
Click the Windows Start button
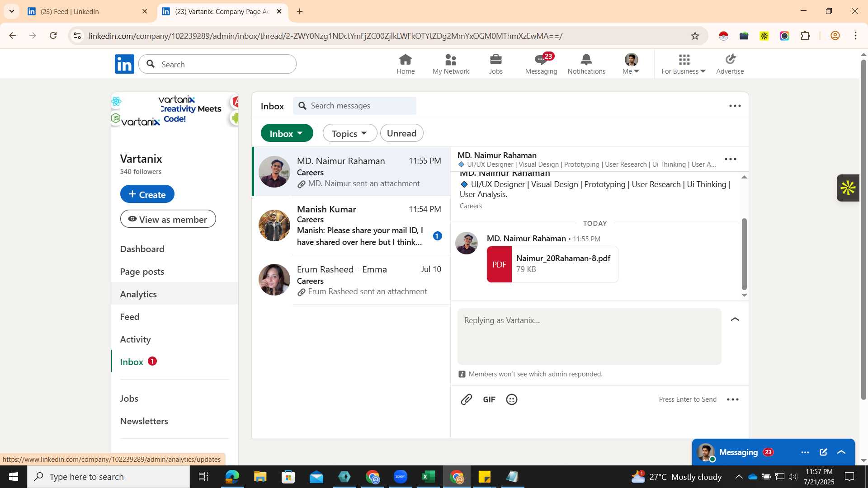pos(13,477)
